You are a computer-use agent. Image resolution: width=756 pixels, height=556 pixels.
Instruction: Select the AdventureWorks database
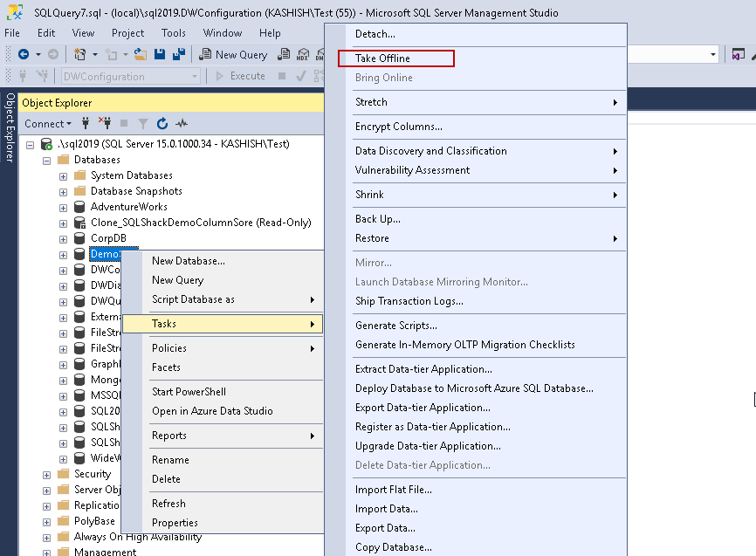tap(128, 207)
